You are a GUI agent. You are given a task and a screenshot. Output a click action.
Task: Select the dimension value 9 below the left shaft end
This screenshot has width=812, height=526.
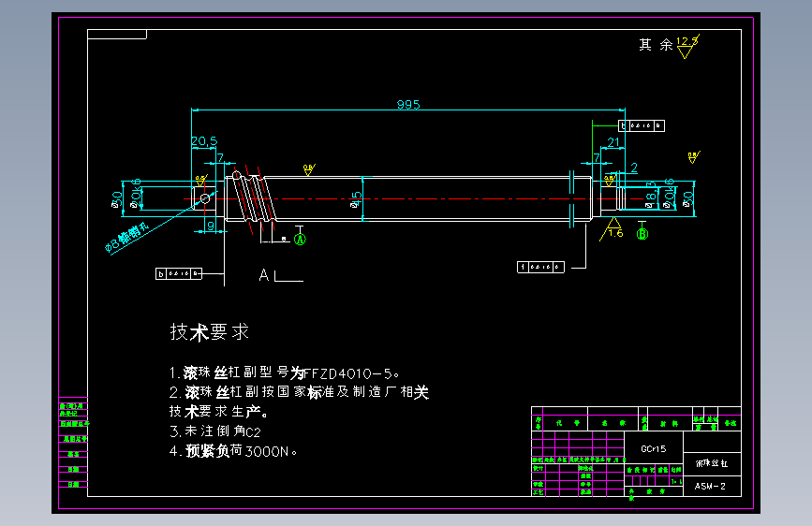point(211,226)
